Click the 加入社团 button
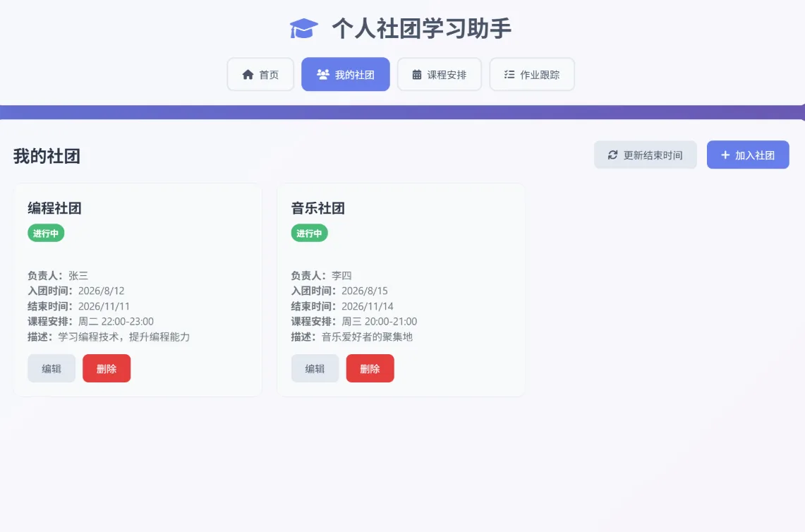Image resolution: width=805 pixels, height=532 pixels. 748,155
